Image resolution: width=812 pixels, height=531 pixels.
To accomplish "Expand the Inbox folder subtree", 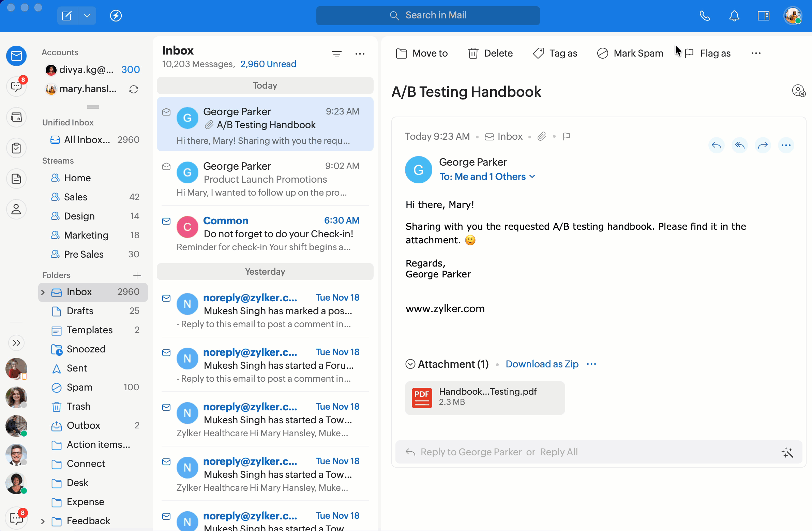I will point(43,292).
